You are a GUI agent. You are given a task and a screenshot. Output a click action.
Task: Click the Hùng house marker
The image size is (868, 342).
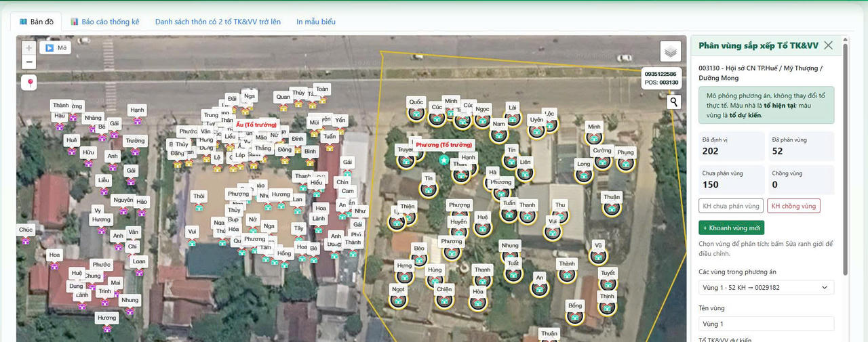click(435, 281)
